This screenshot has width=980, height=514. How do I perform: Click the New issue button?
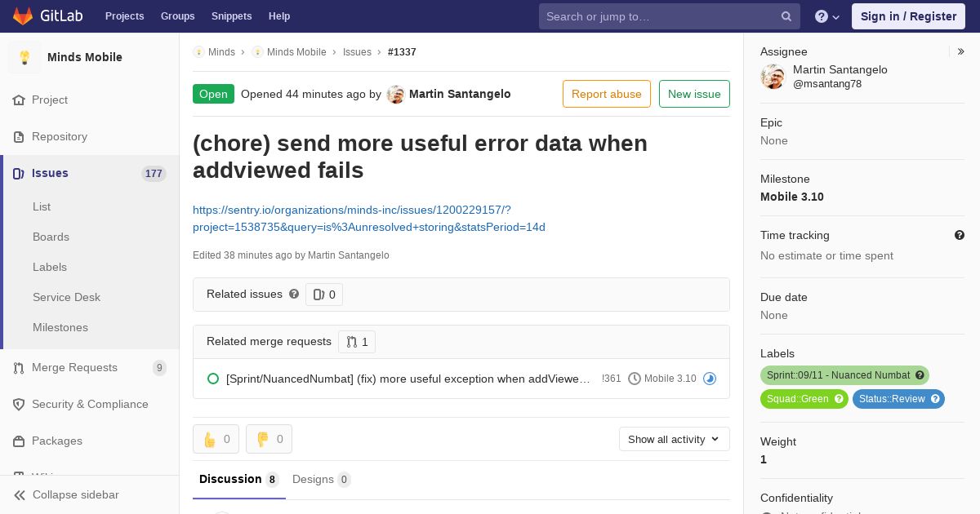[694, 94]
